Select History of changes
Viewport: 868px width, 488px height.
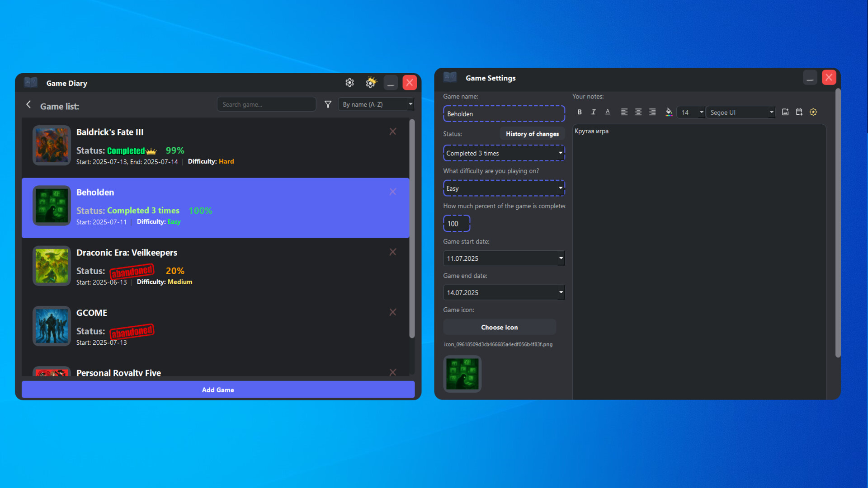532,134
